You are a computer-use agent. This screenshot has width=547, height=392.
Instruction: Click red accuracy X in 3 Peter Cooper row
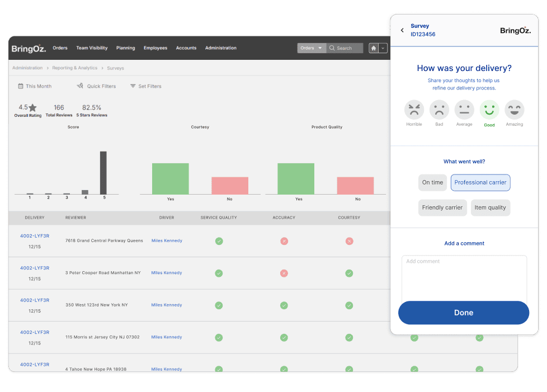click(284, 273)
